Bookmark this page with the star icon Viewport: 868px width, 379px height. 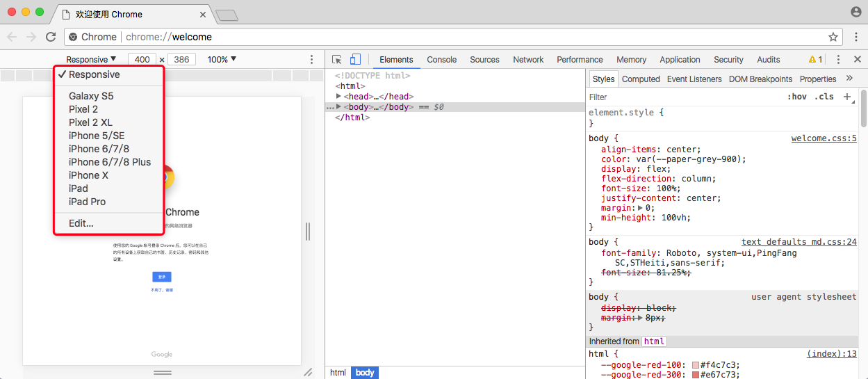tap(833, 37)
